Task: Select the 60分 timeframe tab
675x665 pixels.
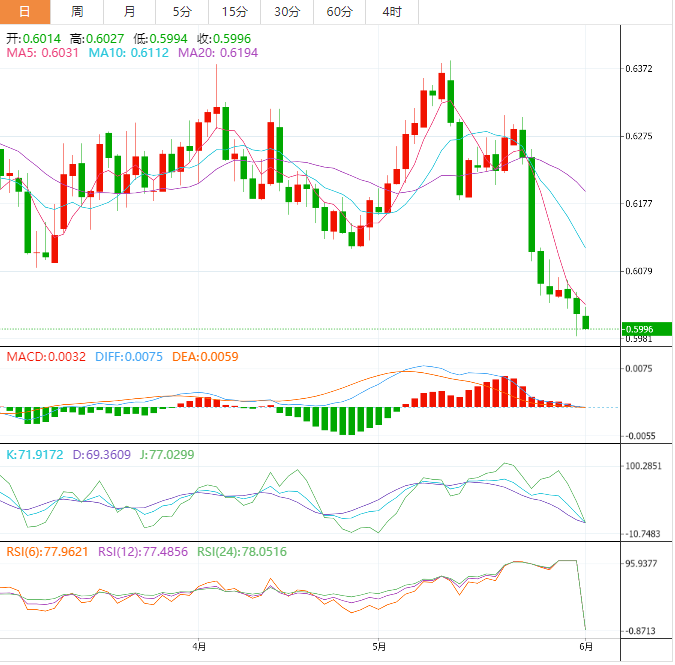Action: pyautogui.click(x=339, y=12)
